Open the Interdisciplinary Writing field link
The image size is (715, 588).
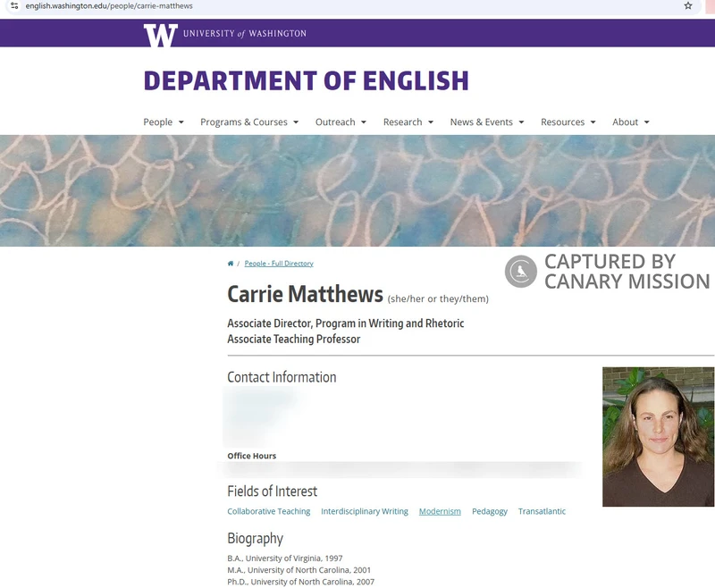(x=365, y=511)
